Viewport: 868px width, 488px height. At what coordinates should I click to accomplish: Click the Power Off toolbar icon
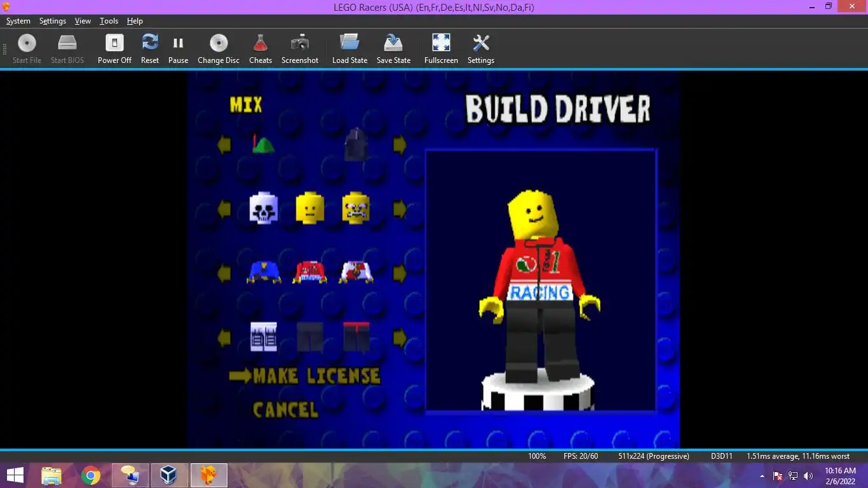pos(114,49)
